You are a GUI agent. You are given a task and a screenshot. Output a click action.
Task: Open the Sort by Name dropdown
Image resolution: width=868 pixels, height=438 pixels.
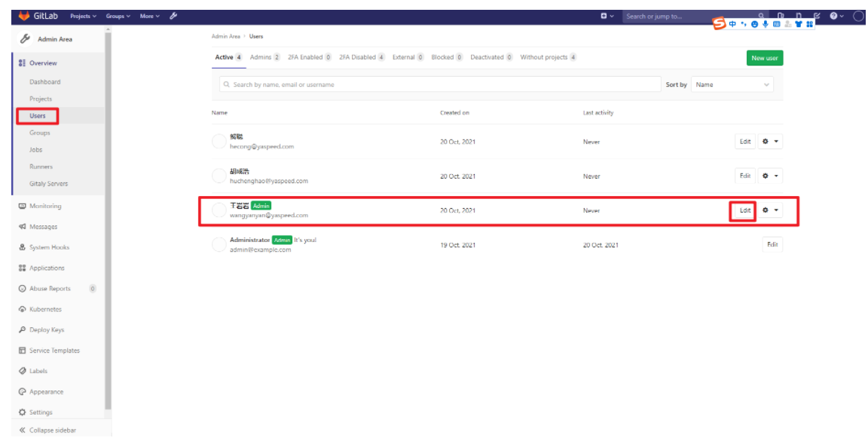(730, 84)
